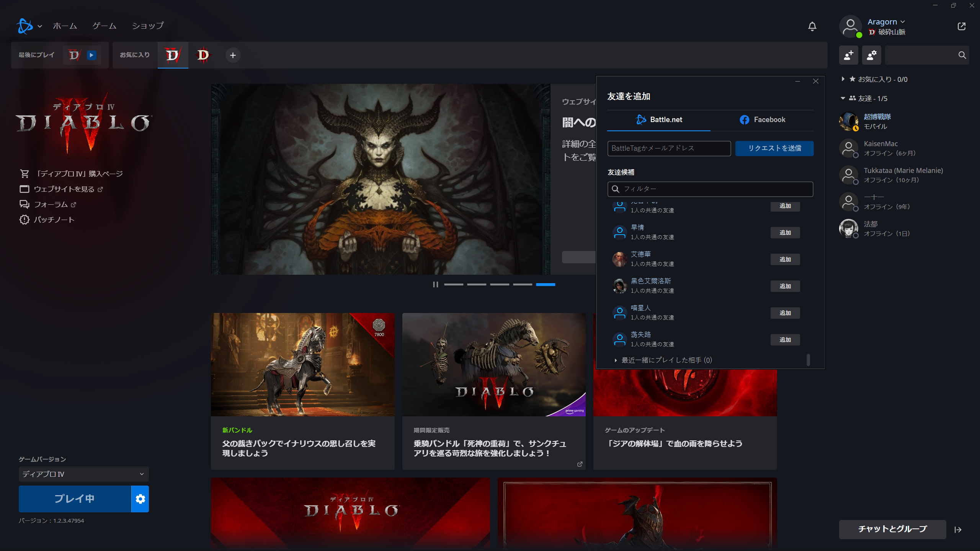Click the add friend icon
Viewport: 980px width, 551px height.
(x=848, y=55)
